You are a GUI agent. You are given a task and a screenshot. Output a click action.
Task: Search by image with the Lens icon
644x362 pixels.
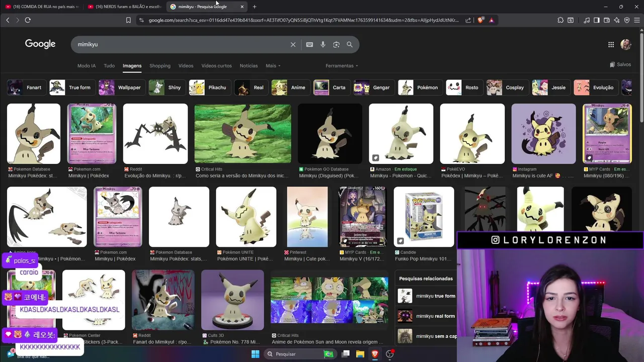point(336,44)
